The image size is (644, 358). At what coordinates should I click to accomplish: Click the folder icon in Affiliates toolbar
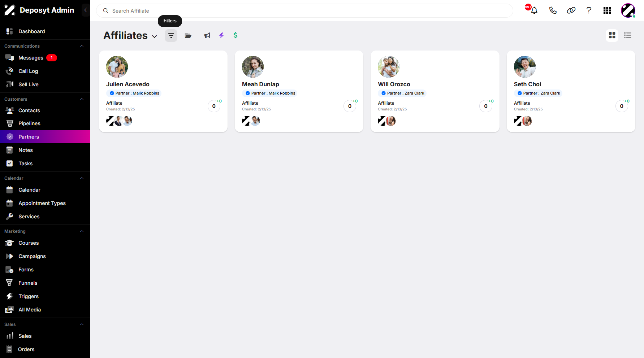pyautogui.click(x=188, y=35)
